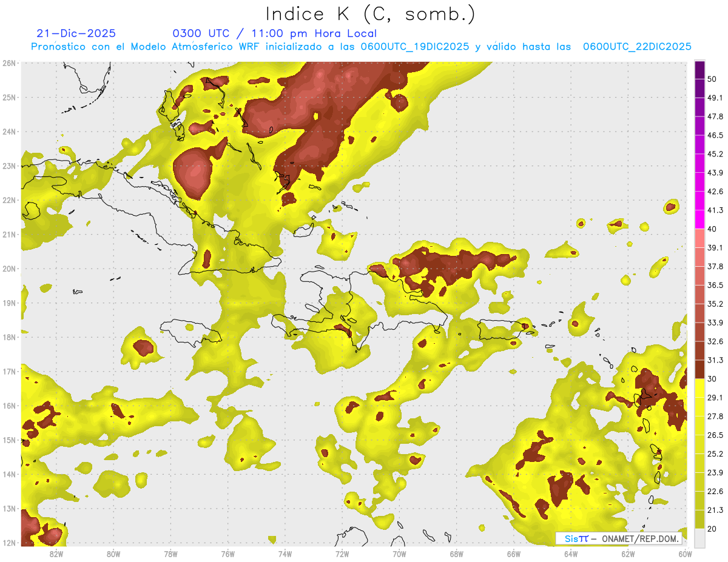Click the '35.2' color bar value
This screenshot has height=562, width=728.
[x=715, y=304]
